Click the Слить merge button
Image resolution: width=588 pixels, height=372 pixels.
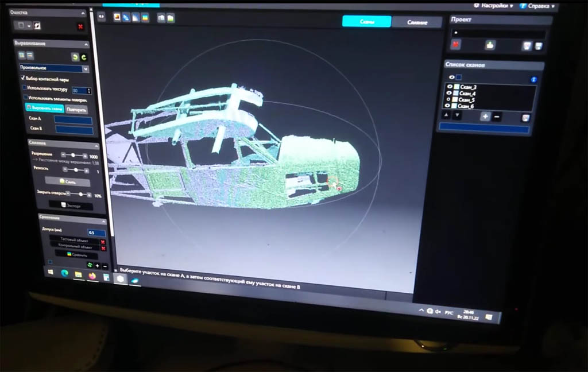pos(68,181)
